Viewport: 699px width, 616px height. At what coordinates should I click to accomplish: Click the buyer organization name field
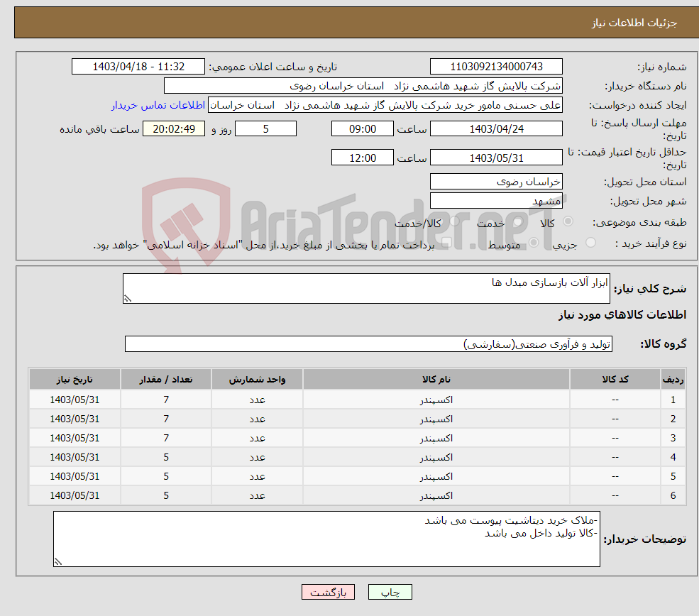point(363,86)
